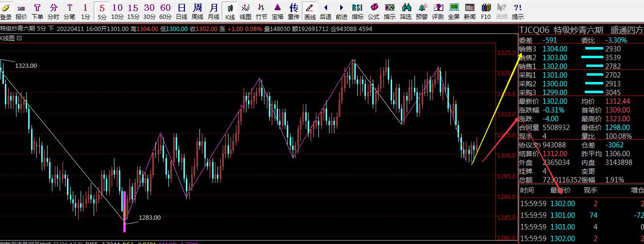Image resolution: width=644 pixels, height=244 pixels.
Task: Select the 60分 sixty-minute period
Action: pyautogui.click(x=165, y=11)
